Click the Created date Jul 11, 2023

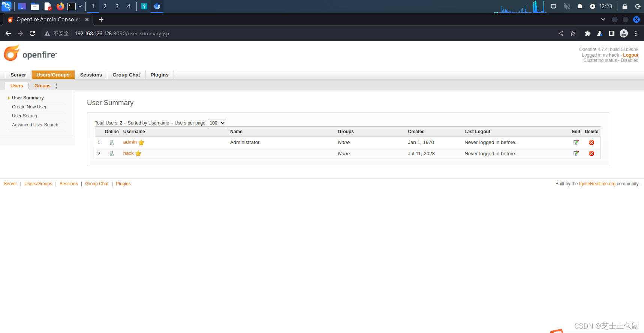tap(421, 154)
